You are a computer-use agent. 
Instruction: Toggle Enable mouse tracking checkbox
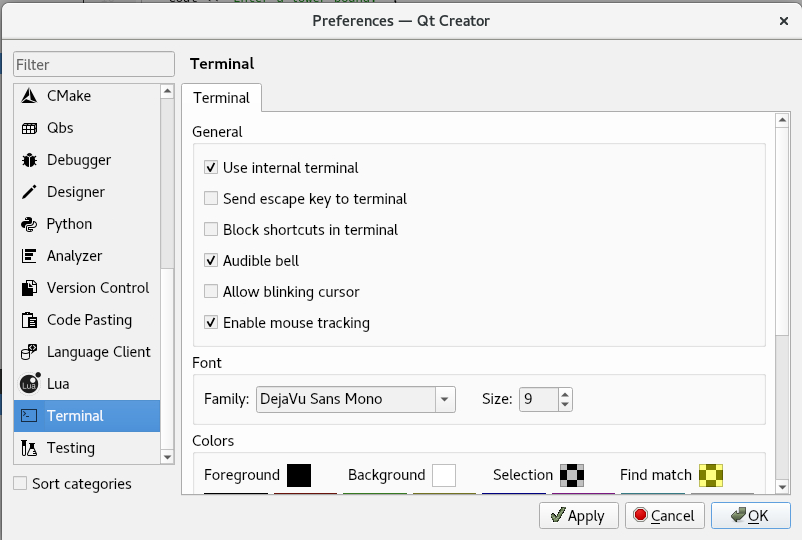[211, 322]
